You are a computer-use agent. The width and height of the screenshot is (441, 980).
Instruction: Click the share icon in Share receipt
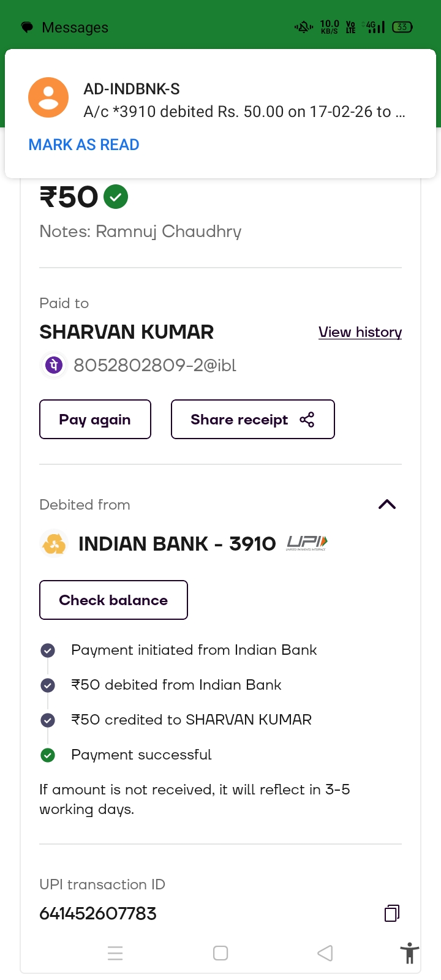307,420
